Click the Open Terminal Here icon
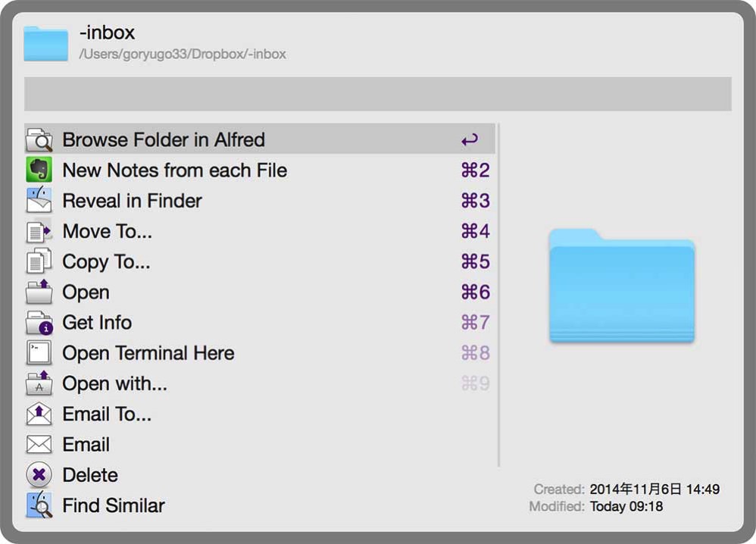Viewport: 756px width, 544px height. [39, 353]
